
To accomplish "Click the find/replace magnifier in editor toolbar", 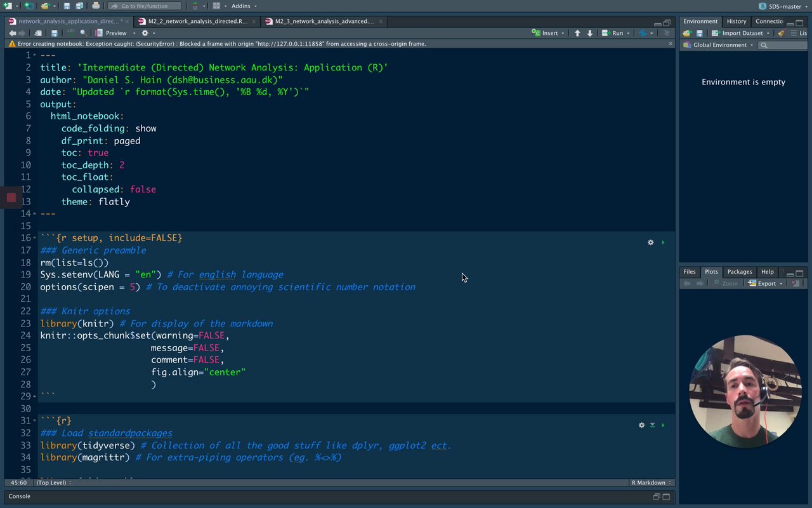I will [x=84, y=33].
